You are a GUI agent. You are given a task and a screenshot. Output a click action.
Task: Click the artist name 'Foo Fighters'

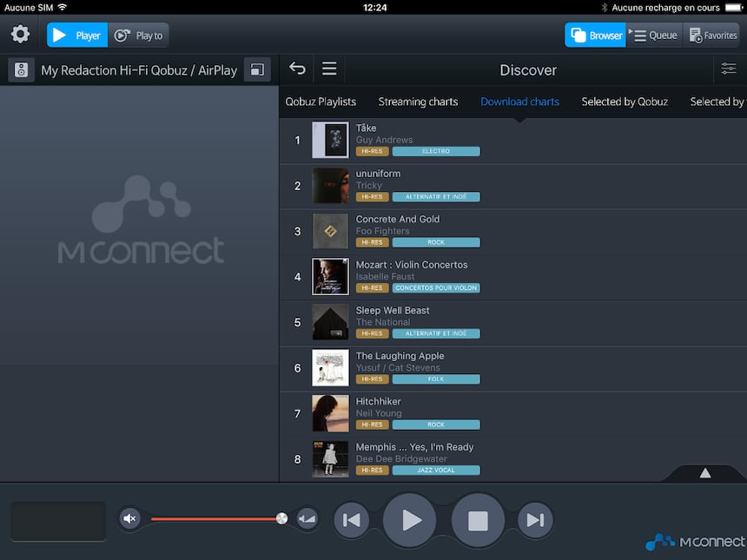click(382, 231)
